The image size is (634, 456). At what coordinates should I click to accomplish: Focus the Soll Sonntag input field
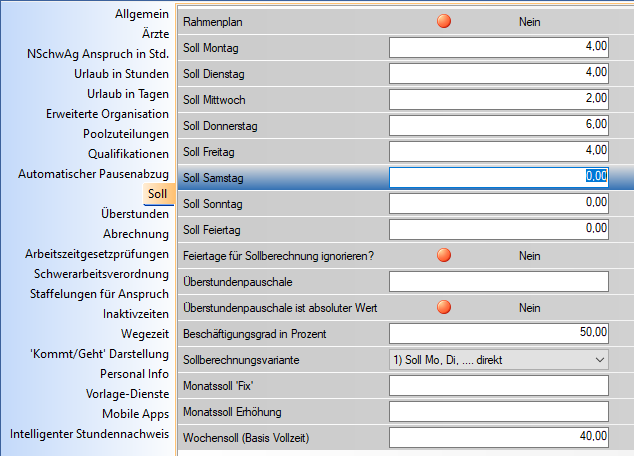tap(498, 203)
